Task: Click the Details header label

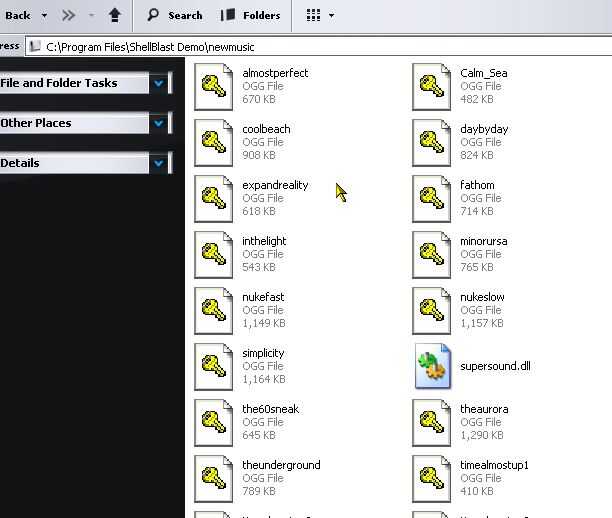Action: [x=20, y=163]
